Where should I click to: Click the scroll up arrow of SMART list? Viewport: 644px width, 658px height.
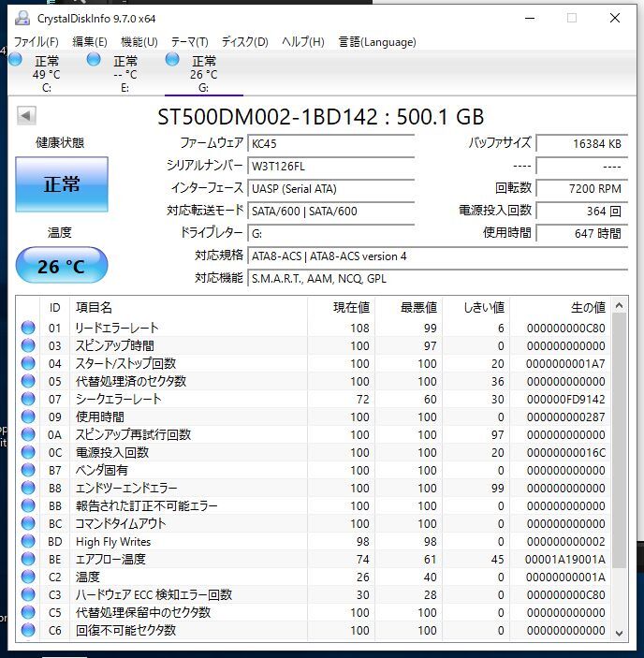point(620,305)
